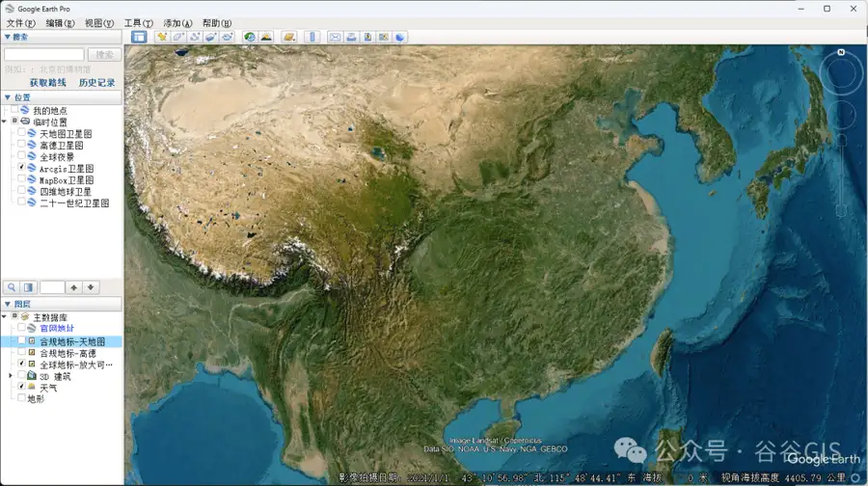The image size is (868, 486).
Task: Click the 历史记录 link
Action: point(96,83)
